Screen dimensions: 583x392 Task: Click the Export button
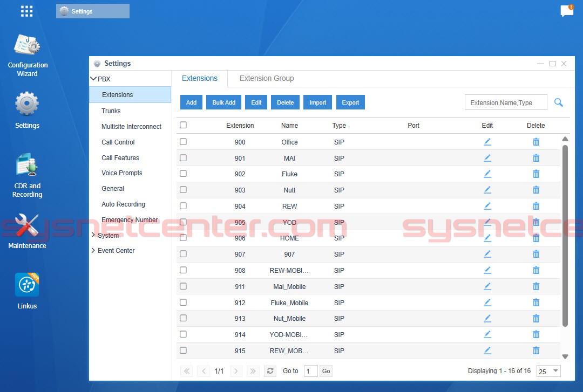[x=350, y=102]
